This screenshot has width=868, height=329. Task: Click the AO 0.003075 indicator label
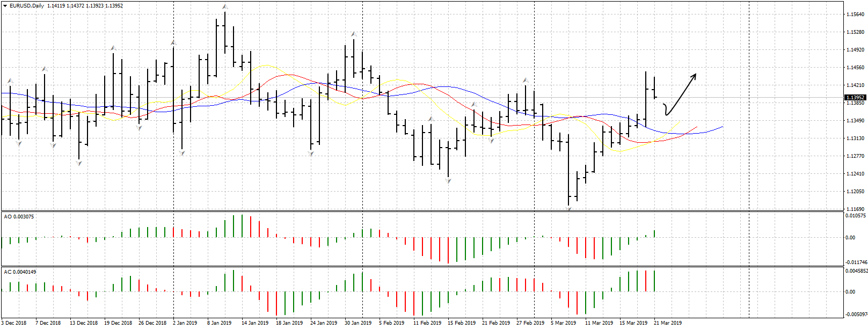(19, 217)
